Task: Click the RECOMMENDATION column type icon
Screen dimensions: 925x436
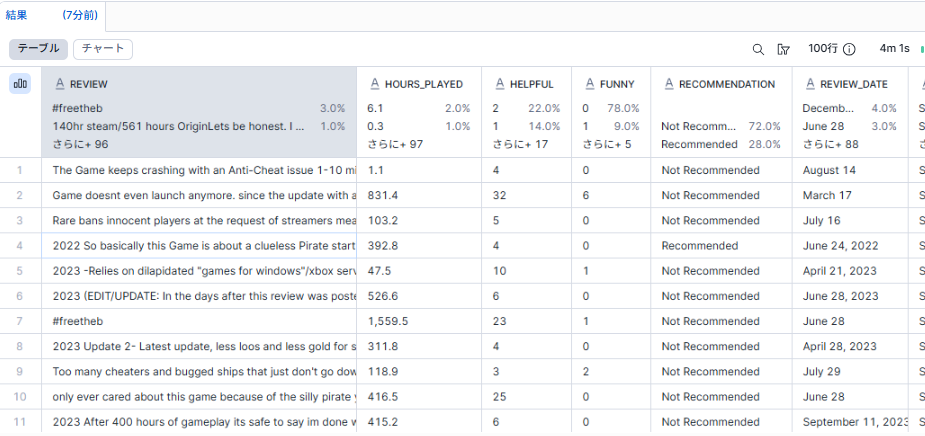Action: [666, 85]
